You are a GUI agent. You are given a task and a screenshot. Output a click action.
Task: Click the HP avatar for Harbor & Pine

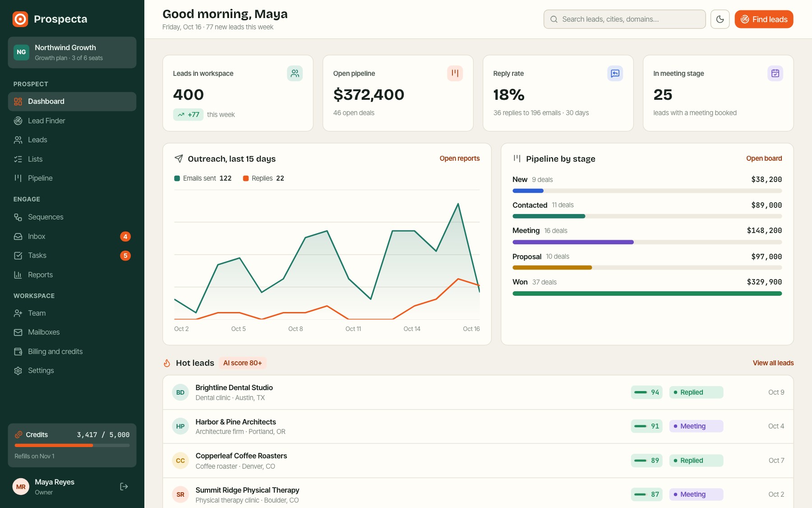180,426
